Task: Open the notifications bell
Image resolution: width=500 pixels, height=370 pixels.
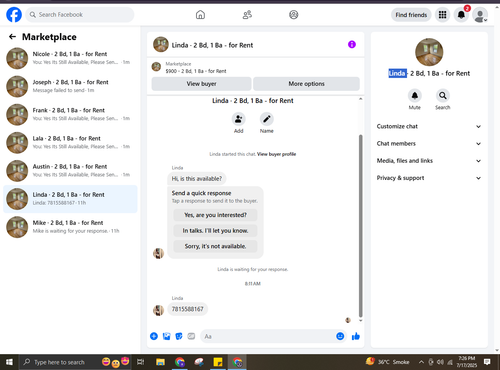Action: click(x=461, y=15)
